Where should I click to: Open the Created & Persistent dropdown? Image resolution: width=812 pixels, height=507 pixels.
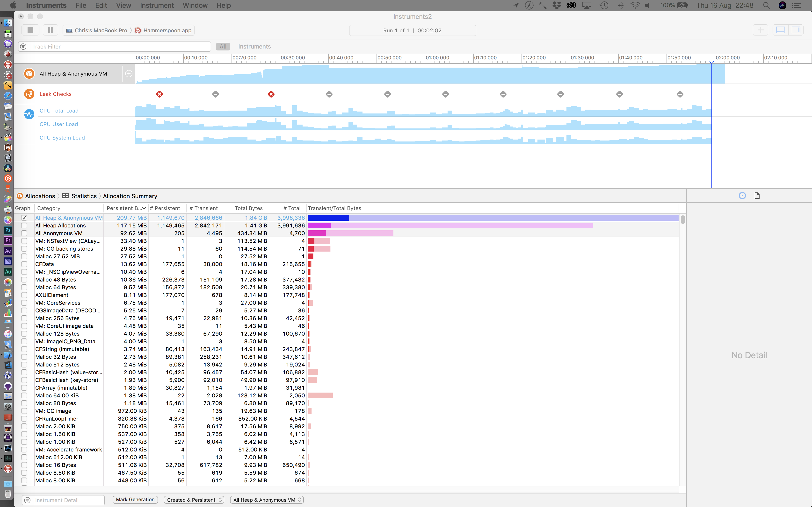coord(194,500)
